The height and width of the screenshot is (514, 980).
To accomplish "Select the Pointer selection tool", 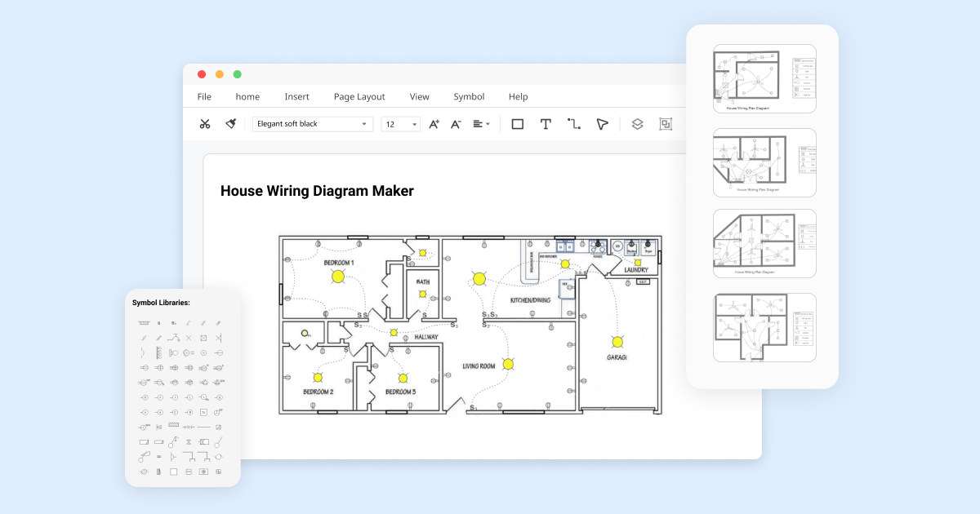I will 602,123.
